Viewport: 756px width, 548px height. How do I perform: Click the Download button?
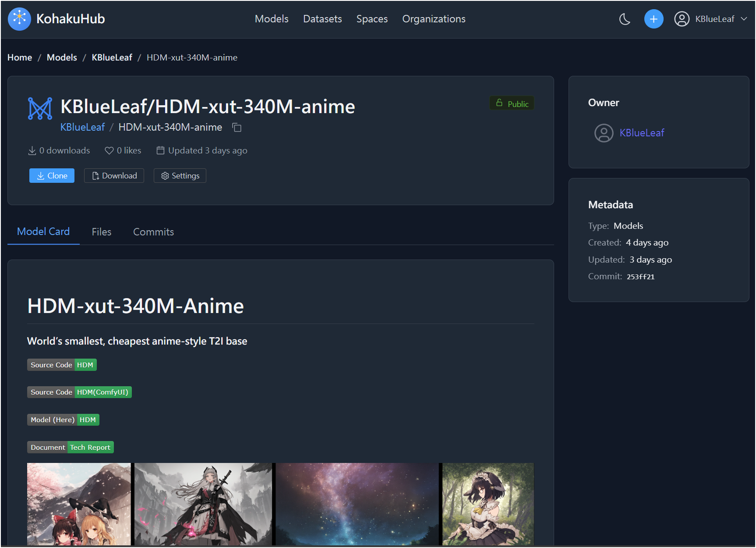[x=114, y=176]
